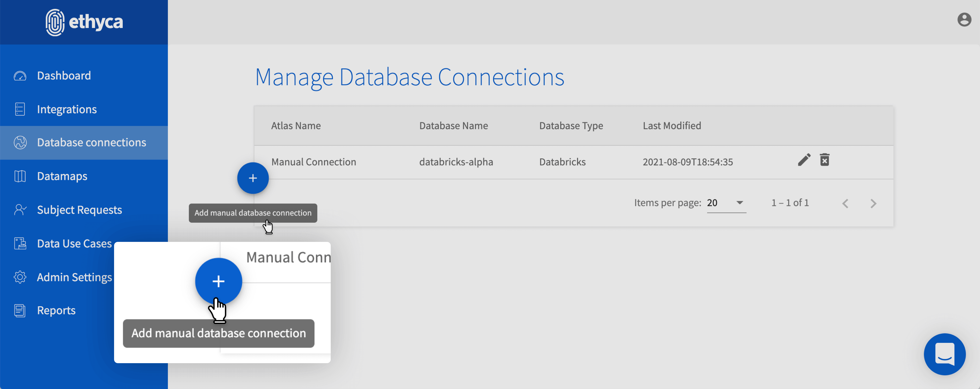Click the Last Modified column header
The image size is (980, 389).
(x=672, y=126)
